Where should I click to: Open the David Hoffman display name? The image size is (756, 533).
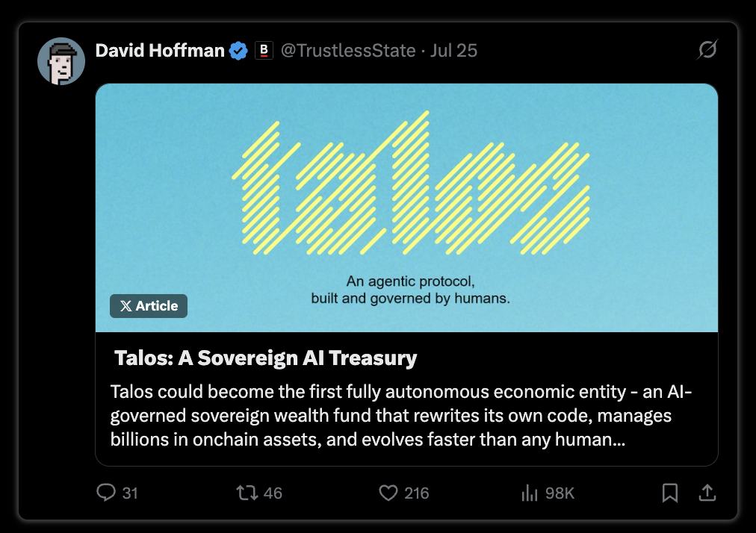tap(160, 51)
